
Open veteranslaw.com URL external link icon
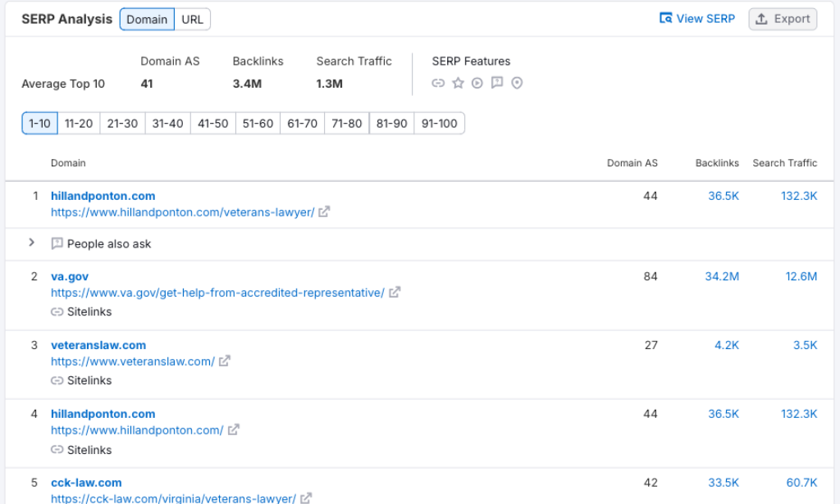(225, 361)
